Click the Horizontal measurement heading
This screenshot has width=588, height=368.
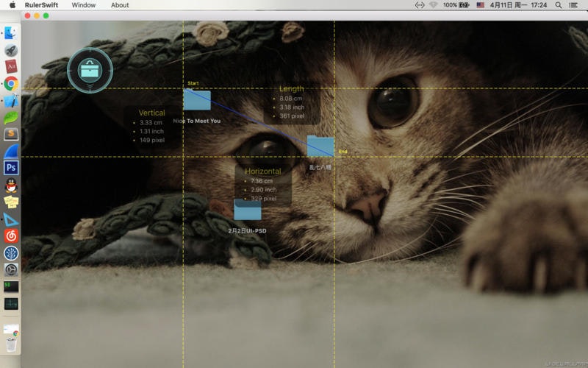263,171
